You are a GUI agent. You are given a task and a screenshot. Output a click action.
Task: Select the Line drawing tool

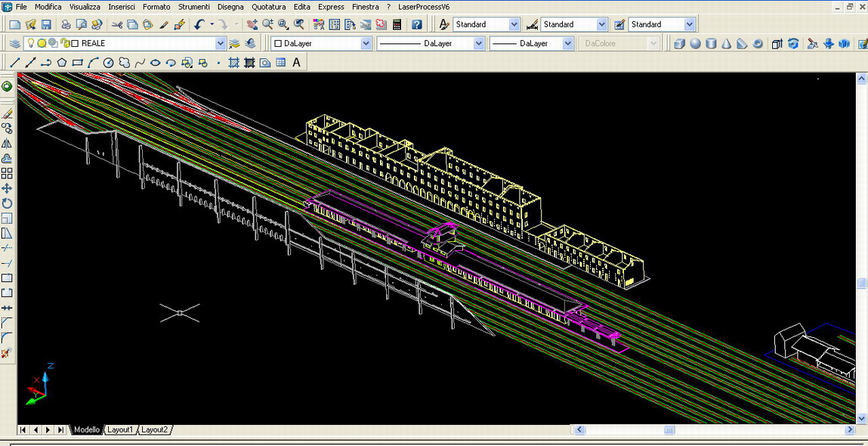coord(14,63)
